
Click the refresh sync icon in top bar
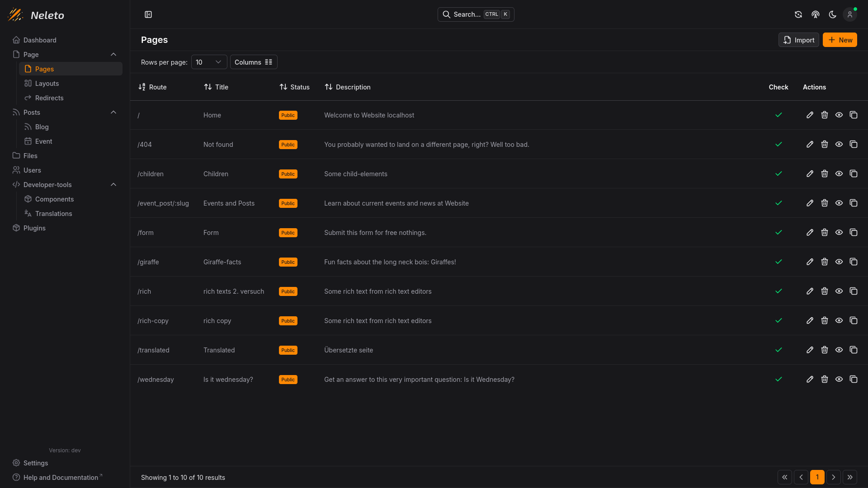pyautogui.click(x=798, y=14)
